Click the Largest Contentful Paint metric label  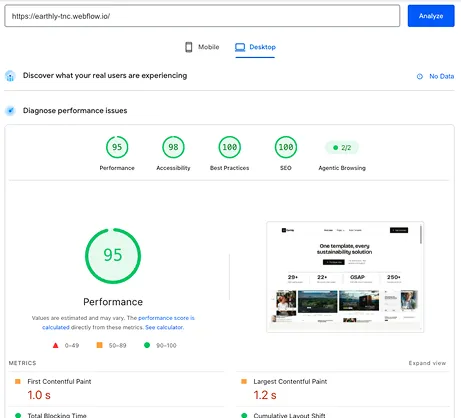290,381
